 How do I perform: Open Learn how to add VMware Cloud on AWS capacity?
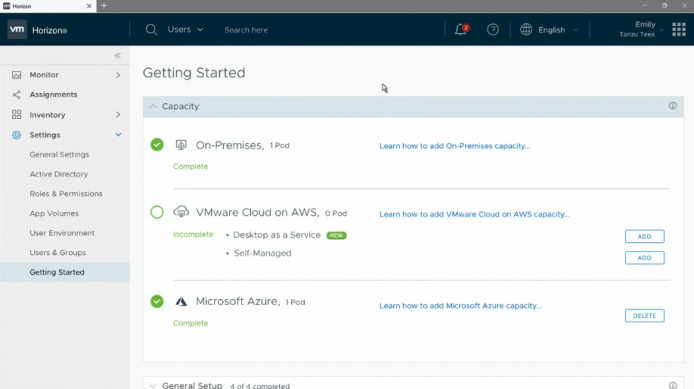474,214
